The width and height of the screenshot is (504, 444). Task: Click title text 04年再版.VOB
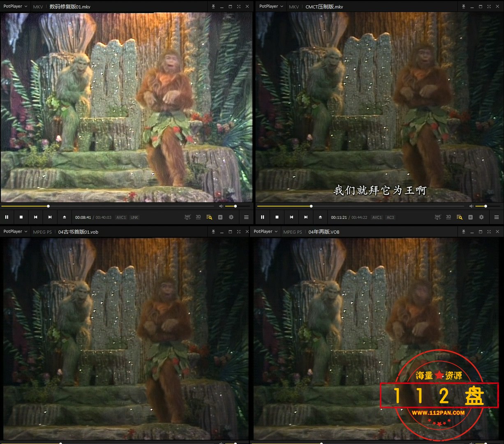(x=324, y=232)
